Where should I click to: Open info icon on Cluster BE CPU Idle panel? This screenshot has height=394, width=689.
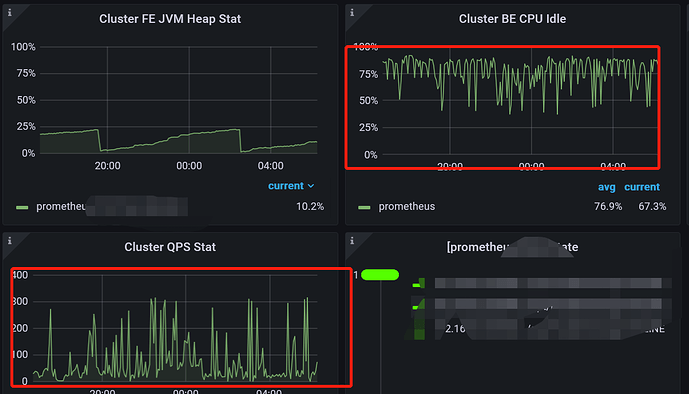tap(352, 13)
